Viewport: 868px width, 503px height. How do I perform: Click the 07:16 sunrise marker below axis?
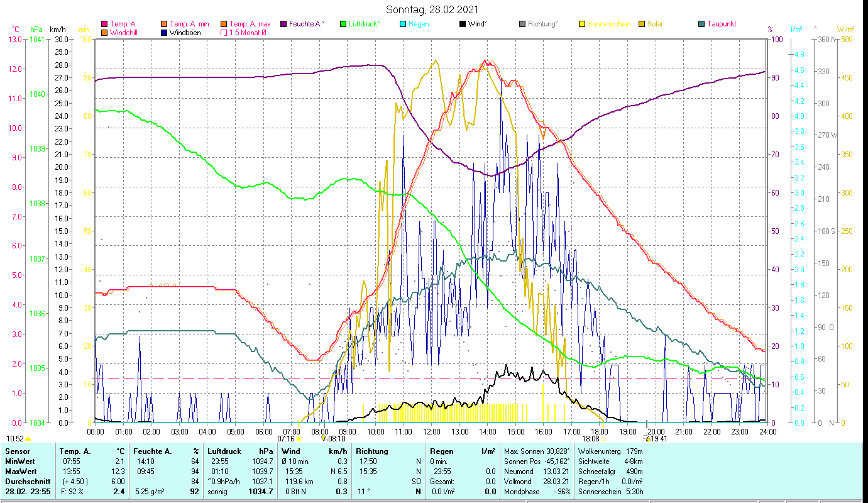(x=287, y=438)
